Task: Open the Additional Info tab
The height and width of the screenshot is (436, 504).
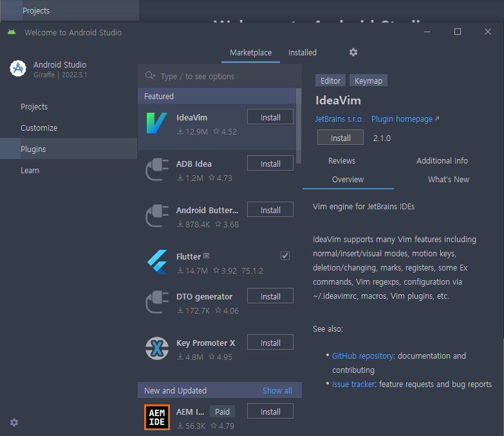Action: [442, 161]
